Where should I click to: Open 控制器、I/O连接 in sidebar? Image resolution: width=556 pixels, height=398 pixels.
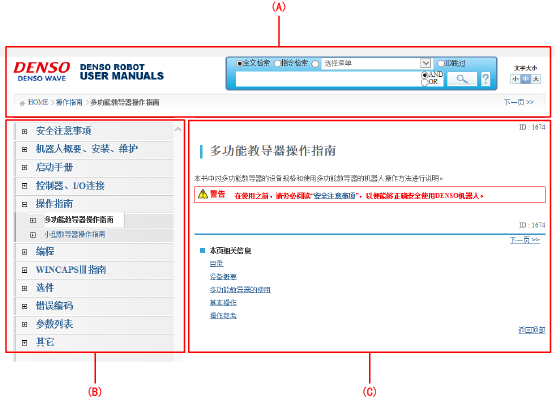[70, 186]
